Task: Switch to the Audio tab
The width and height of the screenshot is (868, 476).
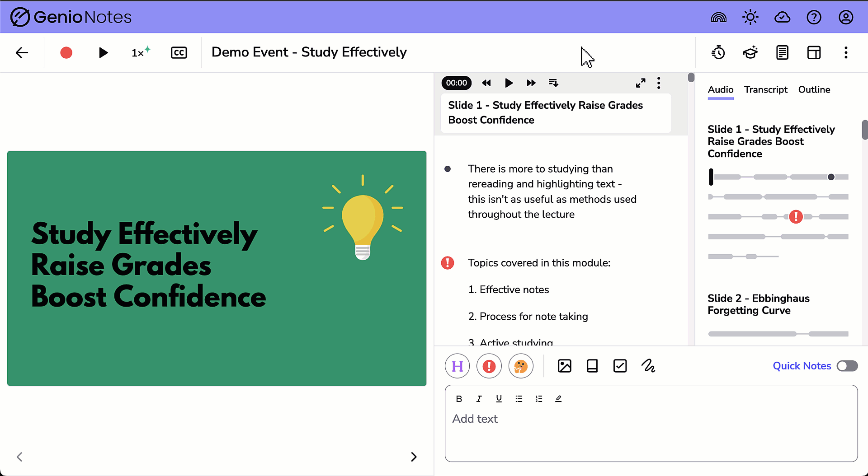Action: 721,90
